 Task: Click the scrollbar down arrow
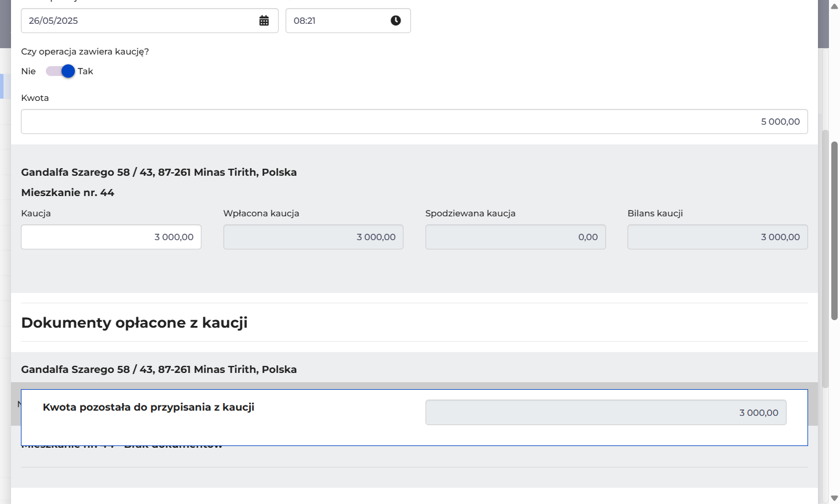click(x=835, y=498)
